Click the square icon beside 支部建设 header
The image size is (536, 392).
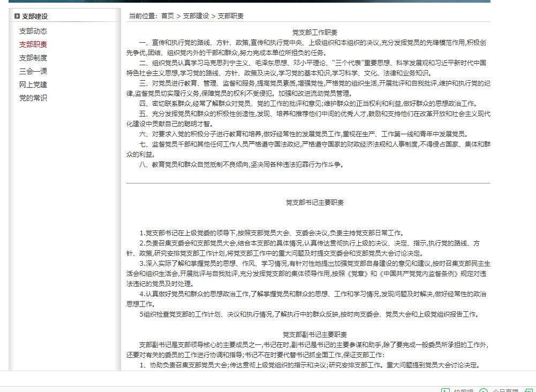tap(18, 17)
